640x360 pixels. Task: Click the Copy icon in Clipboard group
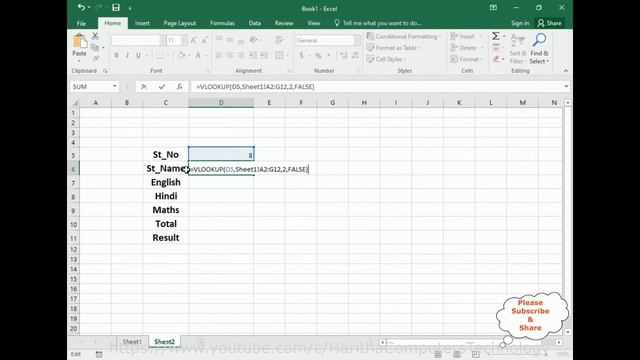tap(95, 47)
